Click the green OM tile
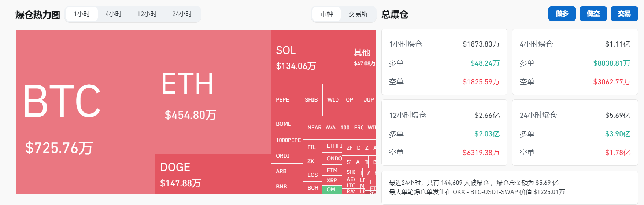Viewport: 644px width, 205px height. (x=332, y=190)
